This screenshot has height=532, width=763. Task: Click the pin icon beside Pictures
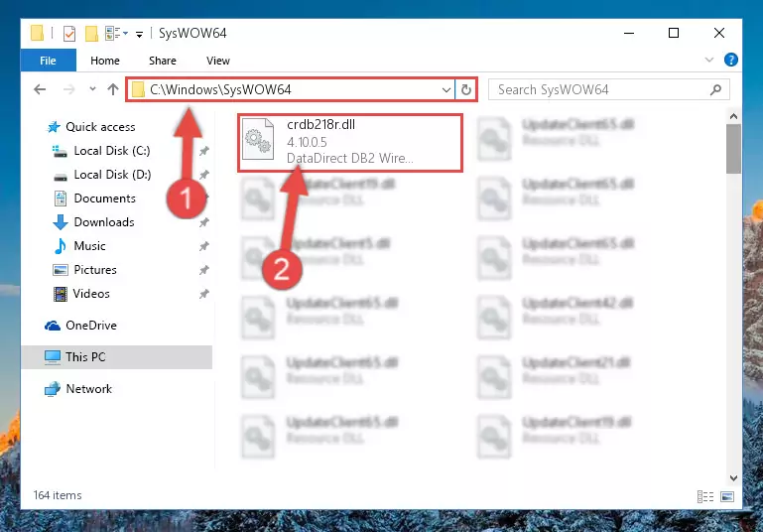[x=204, y=270]
